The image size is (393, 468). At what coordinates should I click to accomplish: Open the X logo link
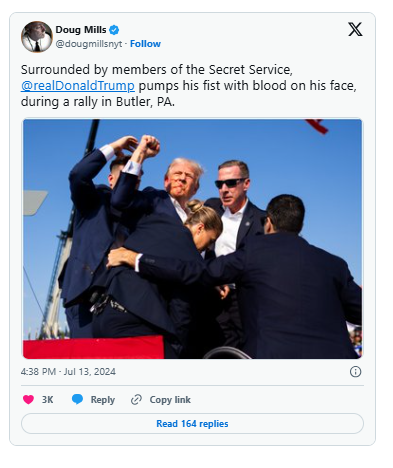click(x=355, y=29)
